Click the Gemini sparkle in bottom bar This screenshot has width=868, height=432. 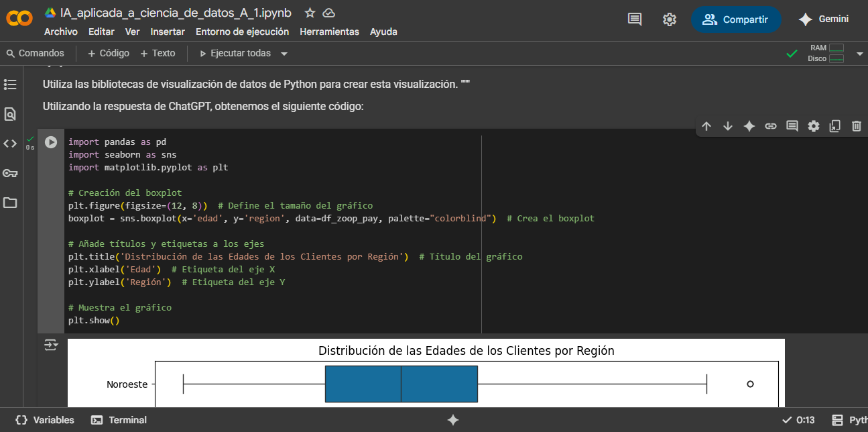click(x=453, y=420)
